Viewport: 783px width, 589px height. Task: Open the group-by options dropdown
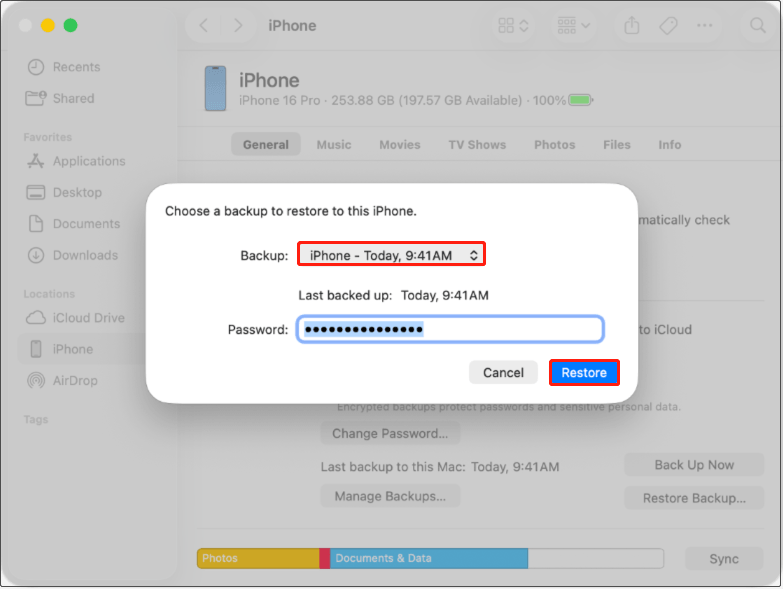tap(573, 25)
